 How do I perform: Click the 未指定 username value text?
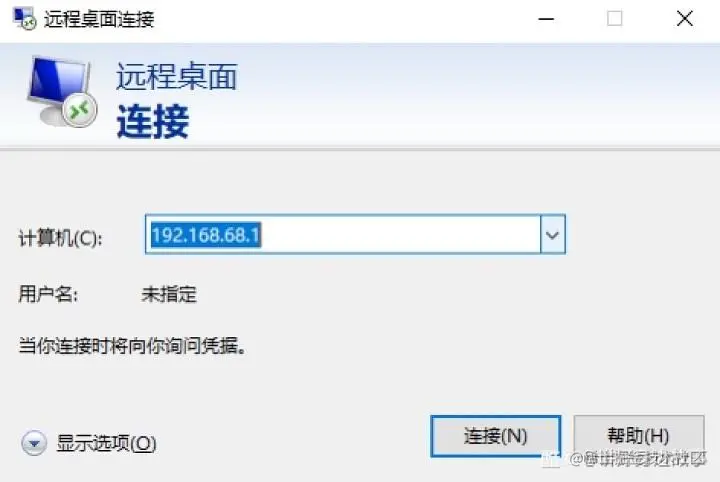(169, 294)
